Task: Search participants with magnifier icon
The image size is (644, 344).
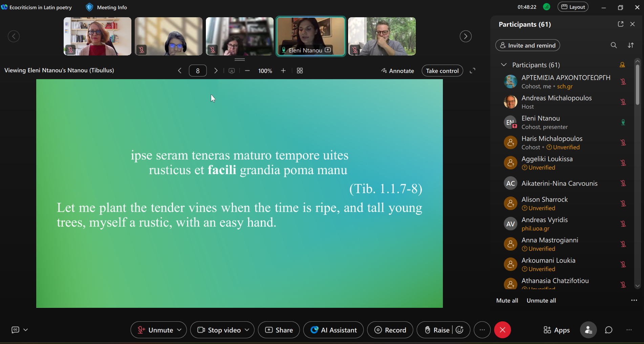Action: click(x=614, y=45)
